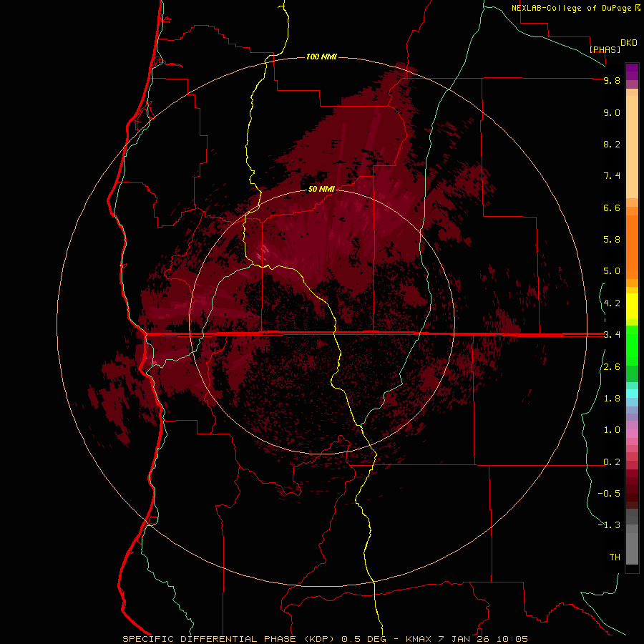
Task: Click the 50 NMI range ring label
Action: [321, 190]
